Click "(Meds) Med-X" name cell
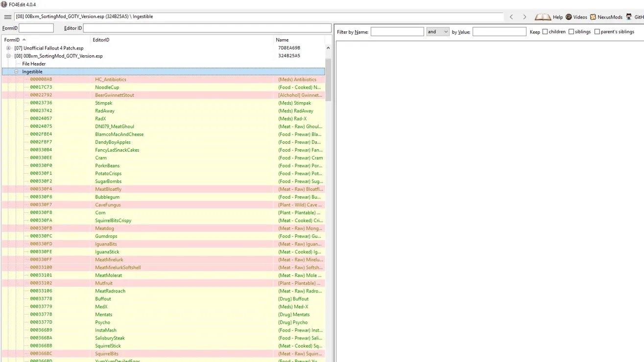This screenshot has width=644, height=362. pyautogui.click(x=293, y=306)
